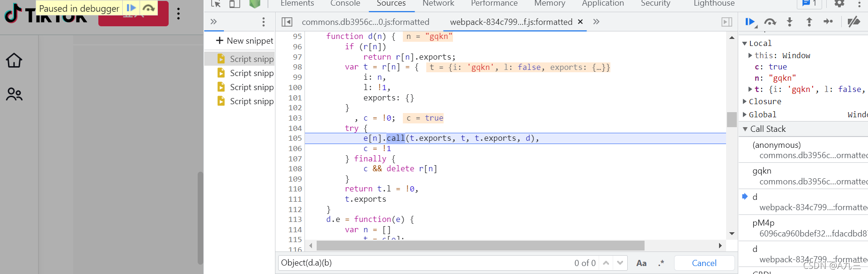Toggle the debugger sidebar panel
This screenshot has width=868, height=274.
click(x=727, y=22)
